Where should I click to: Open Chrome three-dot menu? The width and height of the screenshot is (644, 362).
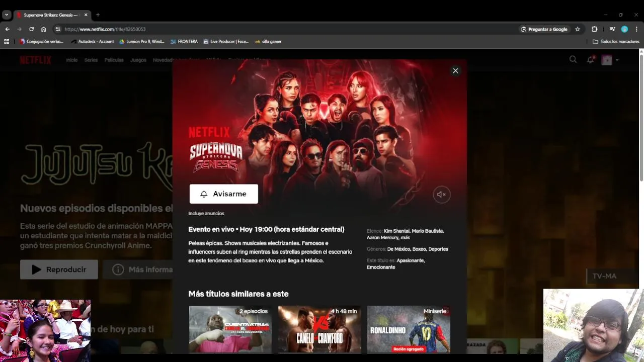click(x=636, y=29)
